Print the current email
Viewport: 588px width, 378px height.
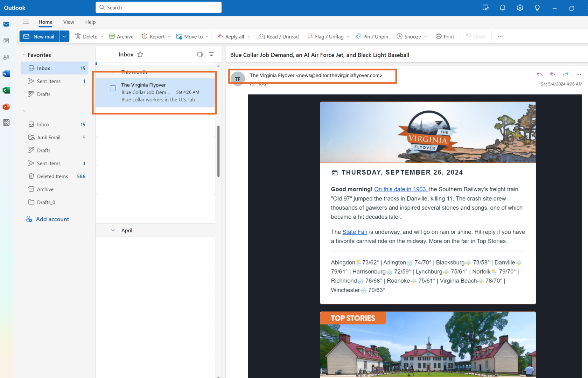(x=444, y=36)
